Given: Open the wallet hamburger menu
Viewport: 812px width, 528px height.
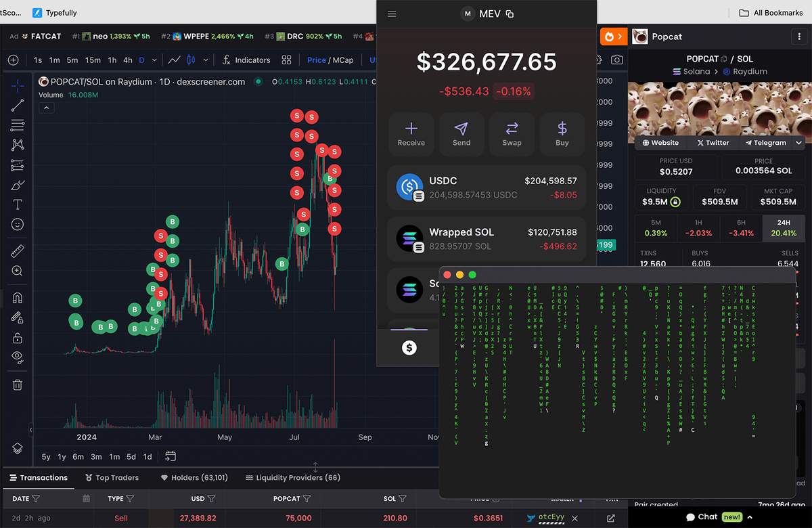Looking at the screenshot, I should click(392, 14).
